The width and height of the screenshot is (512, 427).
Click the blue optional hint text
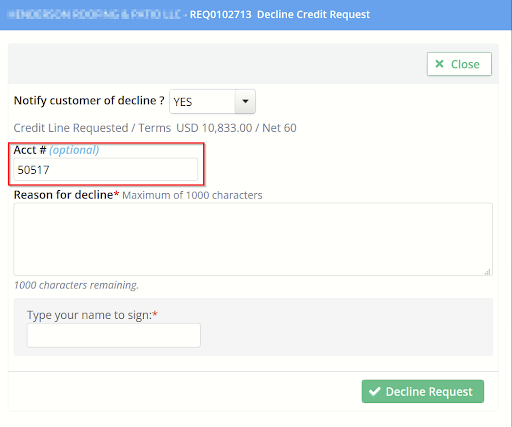[74, 150]
